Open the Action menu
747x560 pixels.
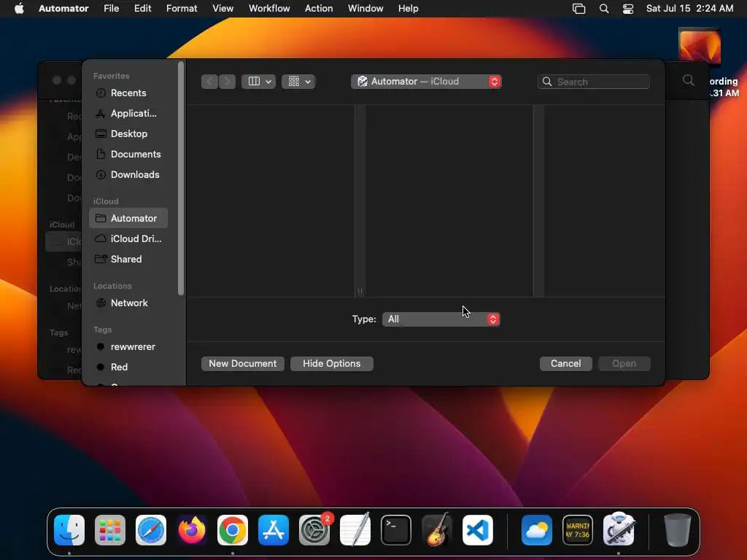pyautogui.click(x=319, y=9)
